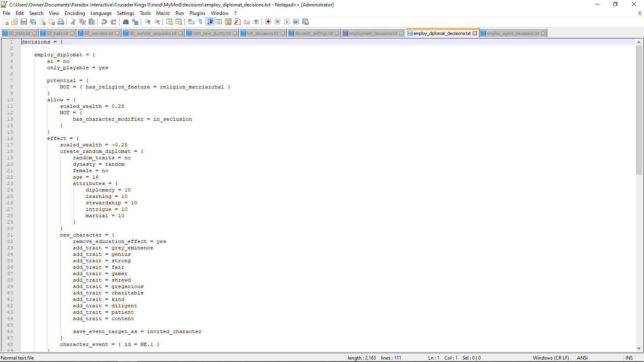644x362 pixels.
Task: Switch to the decision_settings.txt tab
Action: 314,33
